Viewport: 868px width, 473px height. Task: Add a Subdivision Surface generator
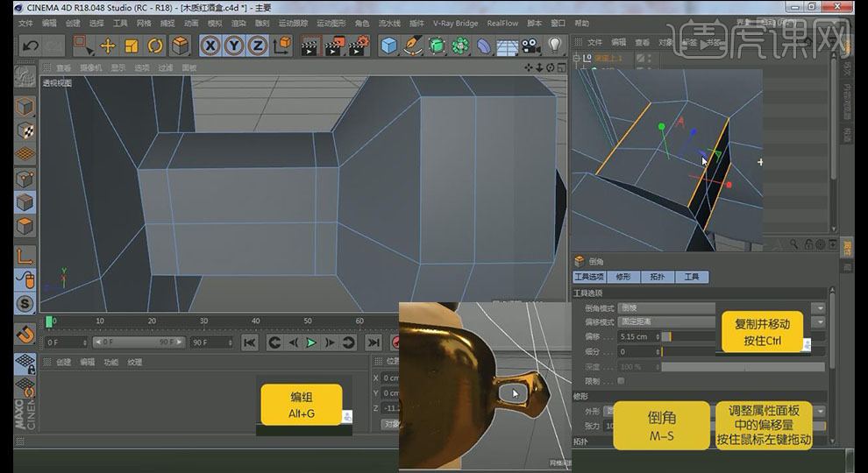coord(437,46)
